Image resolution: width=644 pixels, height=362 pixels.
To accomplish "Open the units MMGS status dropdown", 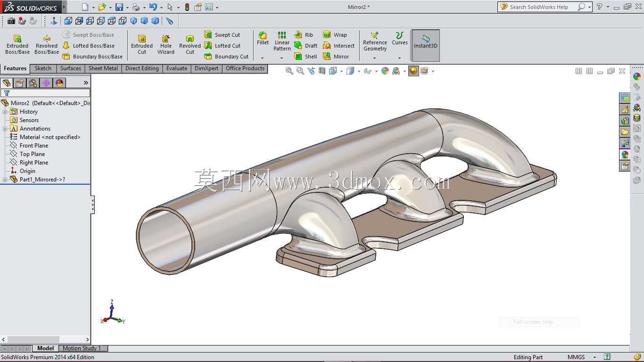I will (594, 357).
